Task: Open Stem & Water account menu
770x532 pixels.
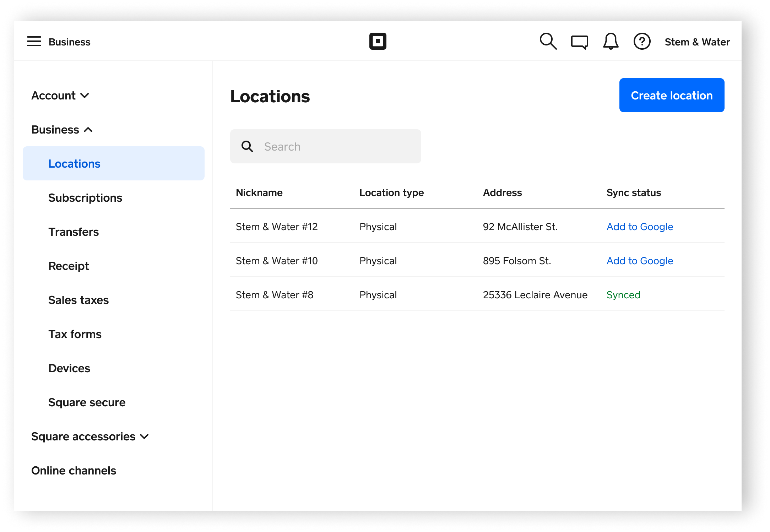Action: click(697, 42)
